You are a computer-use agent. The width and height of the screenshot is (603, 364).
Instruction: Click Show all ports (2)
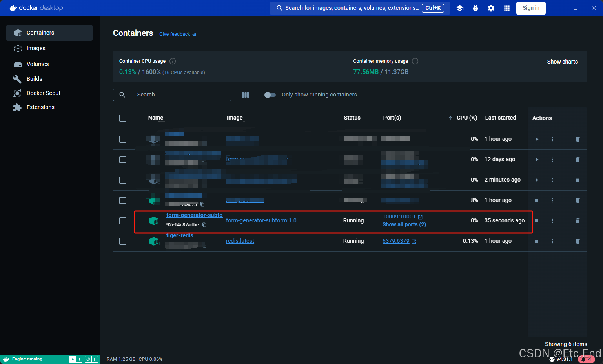coord(404,224)
